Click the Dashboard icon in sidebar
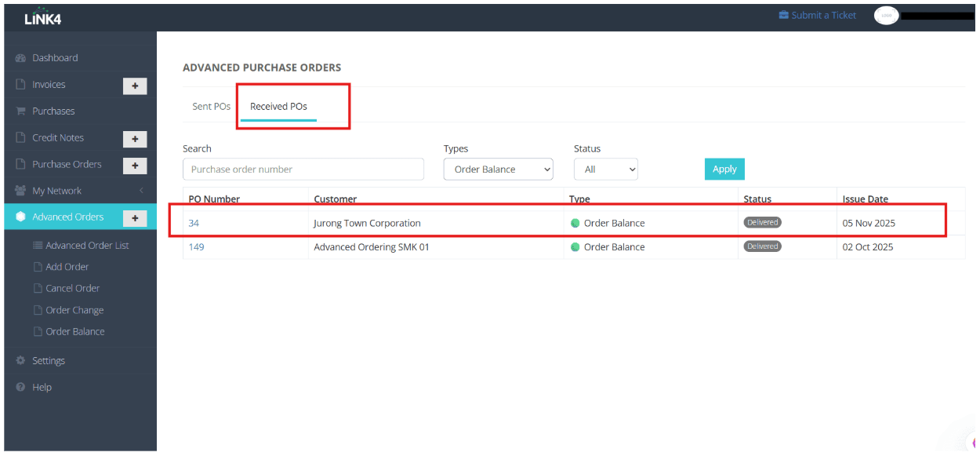 click(21, 58)
